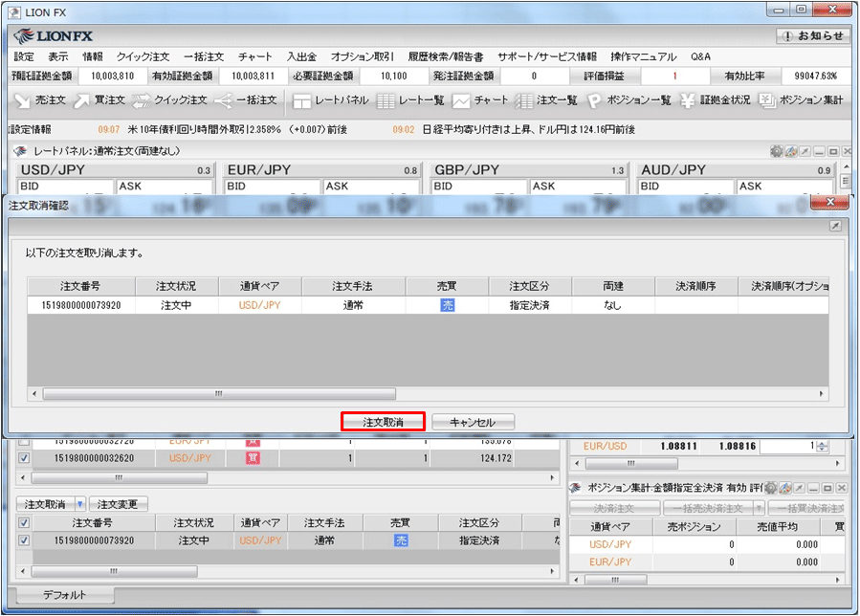Viewport: 860px width, 616px height.
Task: Click the LION FX logo in the header
Action: (54, 36)
